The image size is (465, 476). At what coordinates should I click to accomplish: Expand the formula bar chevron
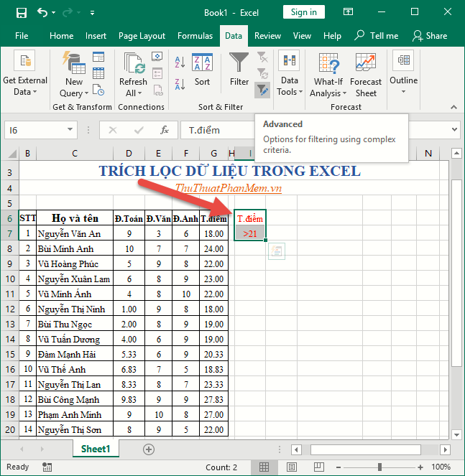coord(454,130)
